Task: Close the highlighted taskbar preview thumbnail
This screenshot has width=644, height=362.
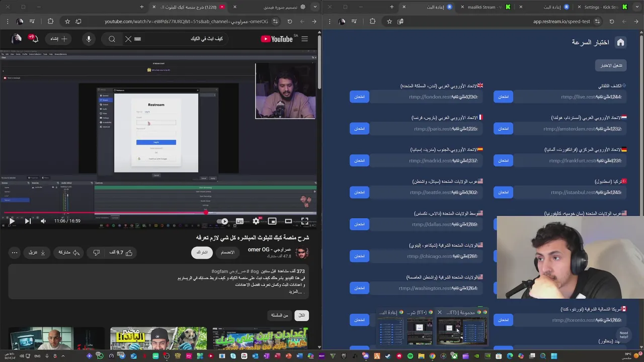Action: tap(439, 312)
